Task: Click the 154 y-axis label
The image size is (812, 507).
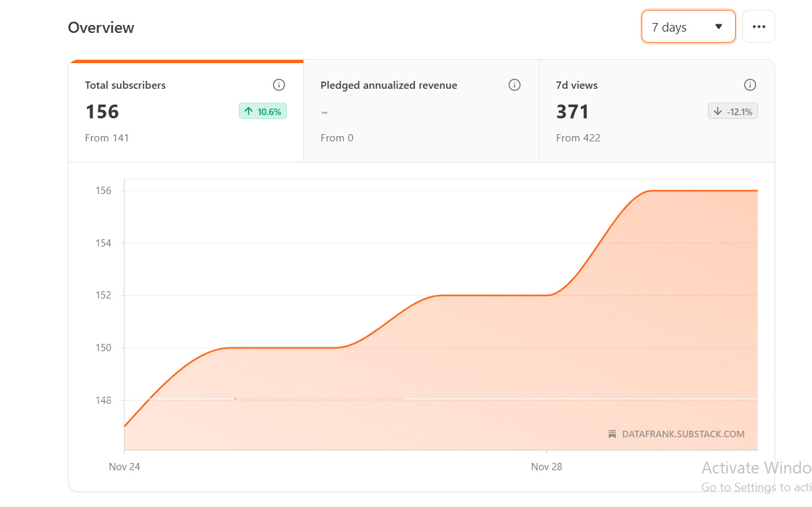Action: click(x=103, y=243)
